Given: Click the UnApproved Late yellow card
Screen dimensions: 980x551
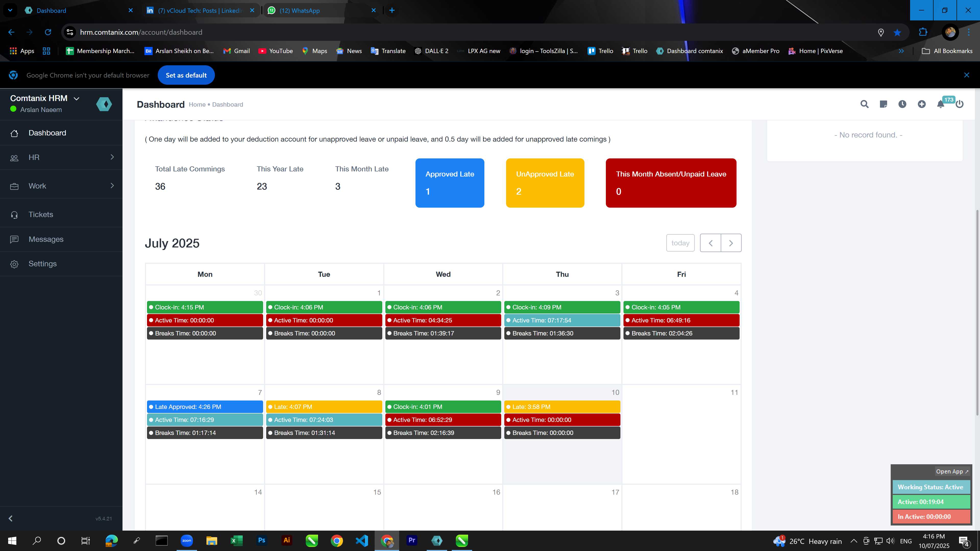Looking at the screenshot, I should pos(545,183).
